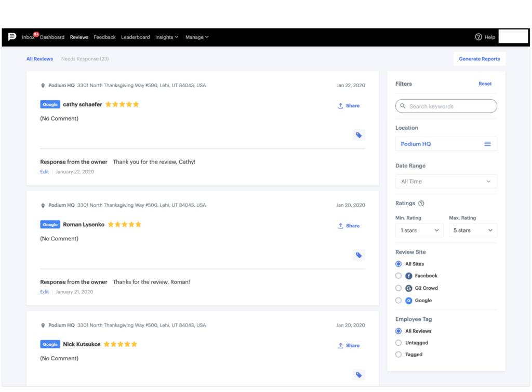
Task: Click reviewer name Nick Kutsukos
Action: click(x=82, y=344)
